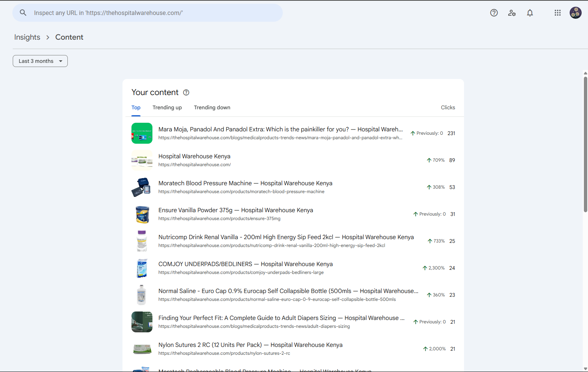This screenshot has width=588, height=372.
Task: Open the notifications bell
Action: tap(530, 13)
